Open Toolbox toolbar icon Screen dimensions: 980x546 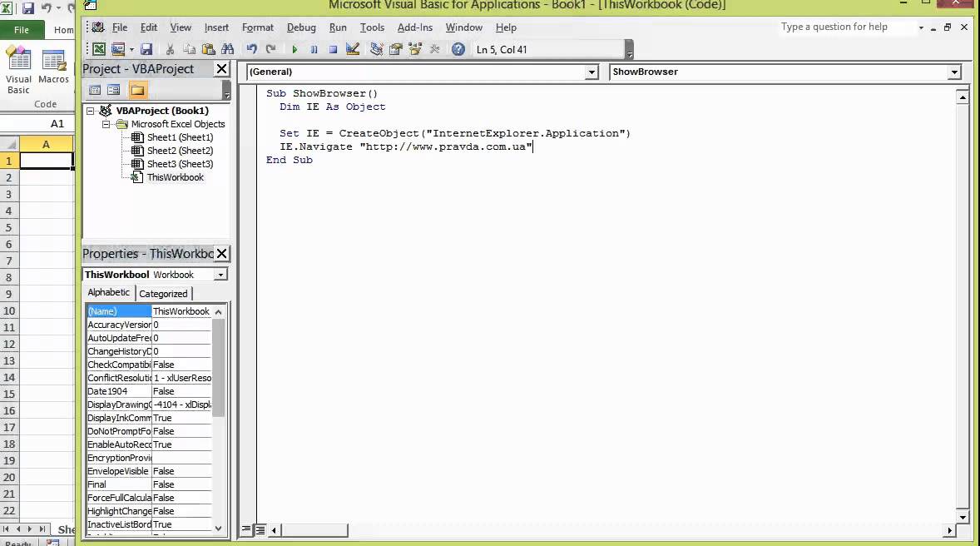point(435,49)
